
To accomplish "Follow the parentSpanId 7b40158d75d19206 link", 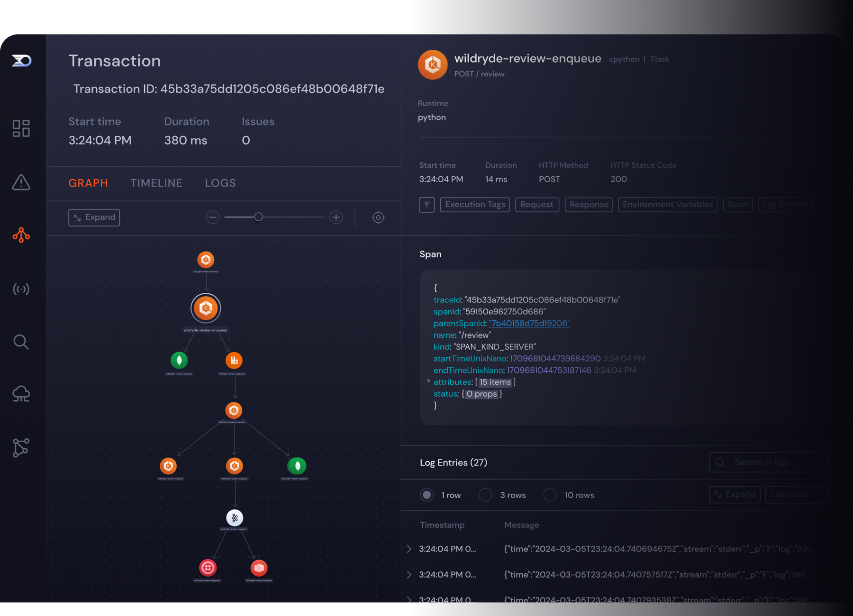I will 529,323.
